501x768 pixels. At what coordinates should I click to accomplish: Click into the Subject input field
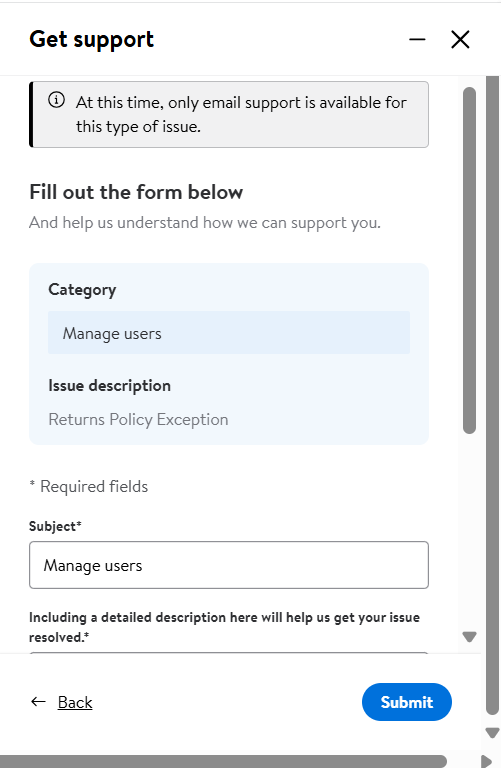point(229,565)
